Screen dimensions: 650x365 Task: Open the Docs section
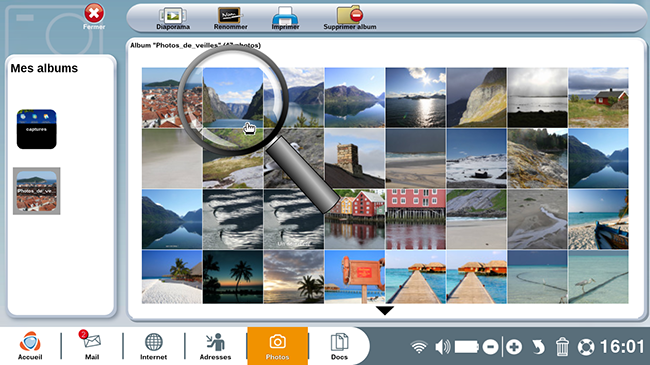tap(339, 346)
